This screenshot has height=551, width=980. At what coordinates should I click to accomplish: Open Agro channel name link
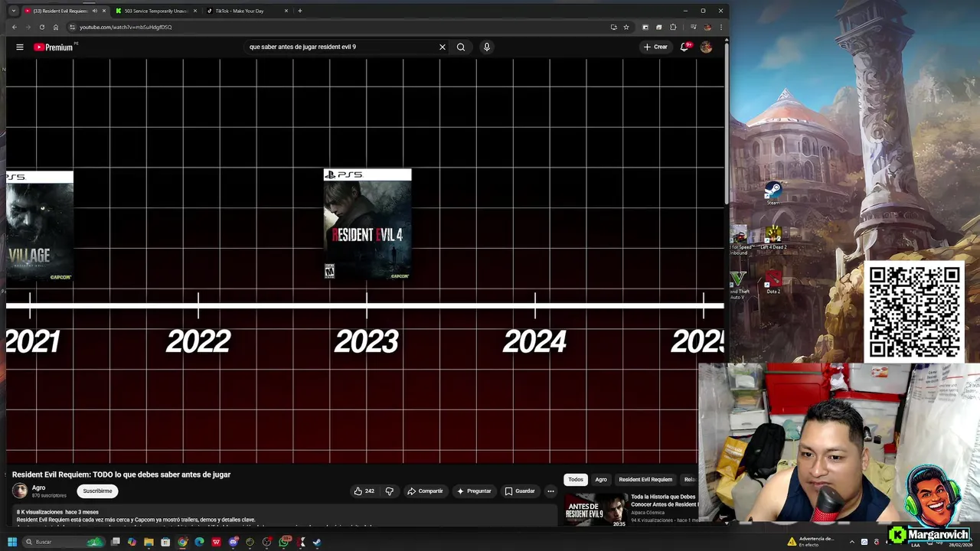point(38,487)
